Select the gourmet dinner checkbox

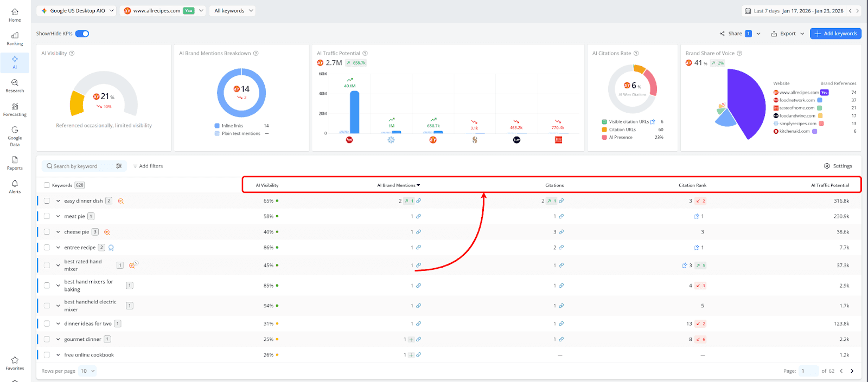(x=47, y=340)
